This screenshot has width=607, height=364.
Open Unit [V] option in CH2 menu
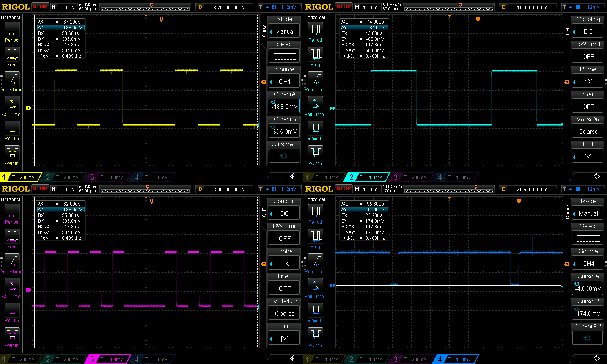[588, 152]
